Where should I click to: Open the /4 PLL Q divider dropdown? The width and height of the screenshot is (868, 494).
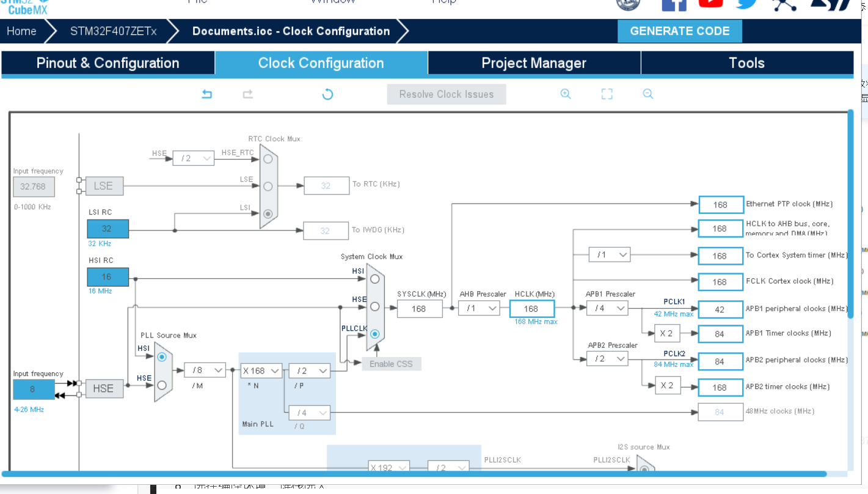click(309, 413)
